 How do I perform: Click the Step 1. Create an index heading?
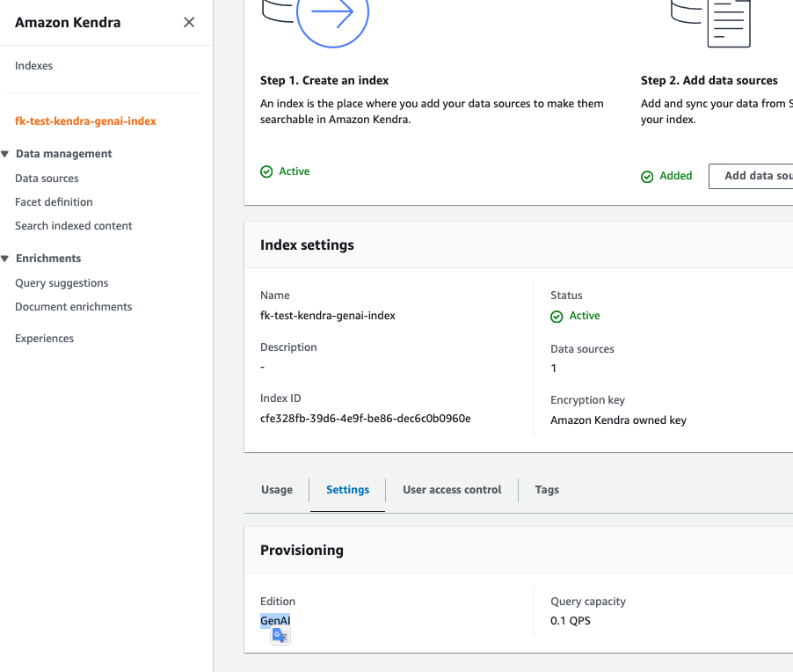point(324,80)
